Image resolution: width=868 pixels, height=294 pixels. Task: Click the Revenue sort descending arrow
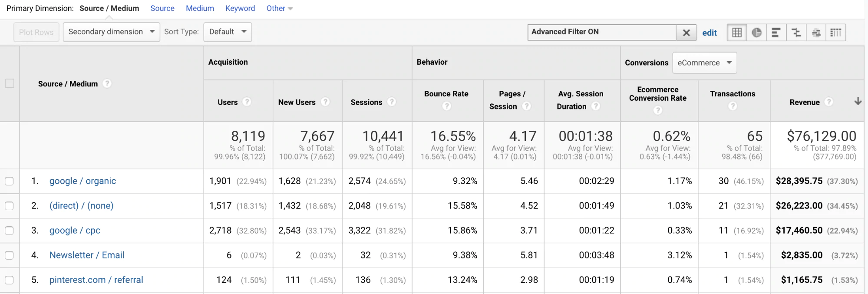pyautogui.click(x=858, y=102)
